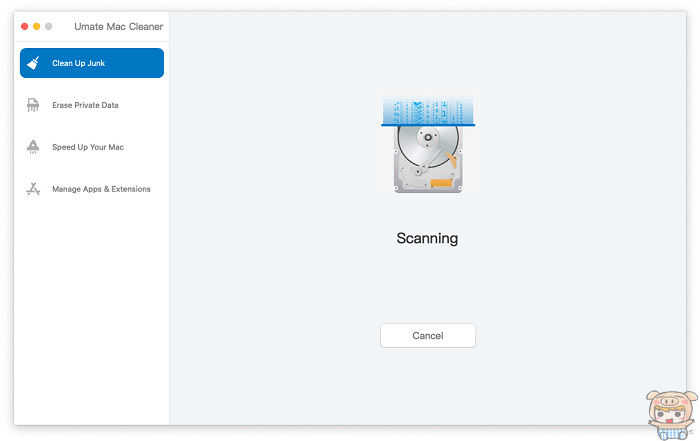This screenshot has height=441, width=700.
Task: Go to Manage Apps & Extensions
Action: click(101, 189)
